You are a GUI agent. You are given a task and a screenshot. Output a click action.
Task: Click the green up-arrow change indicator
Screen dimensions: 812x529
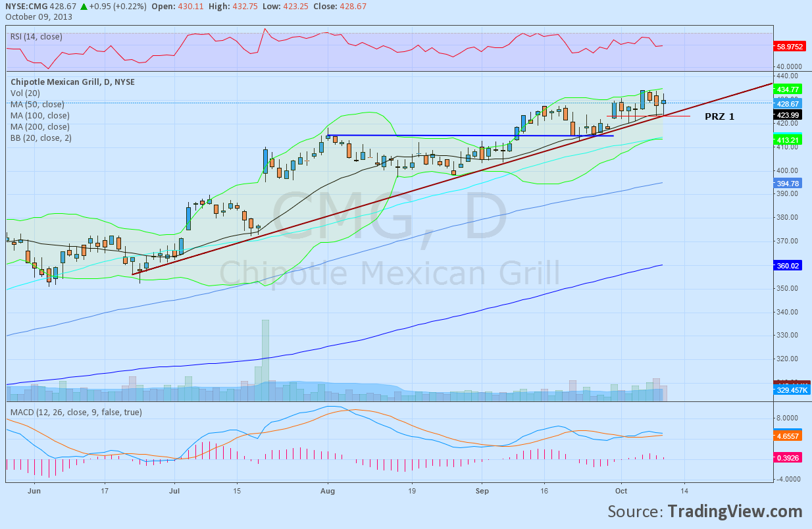click(83, 7)
